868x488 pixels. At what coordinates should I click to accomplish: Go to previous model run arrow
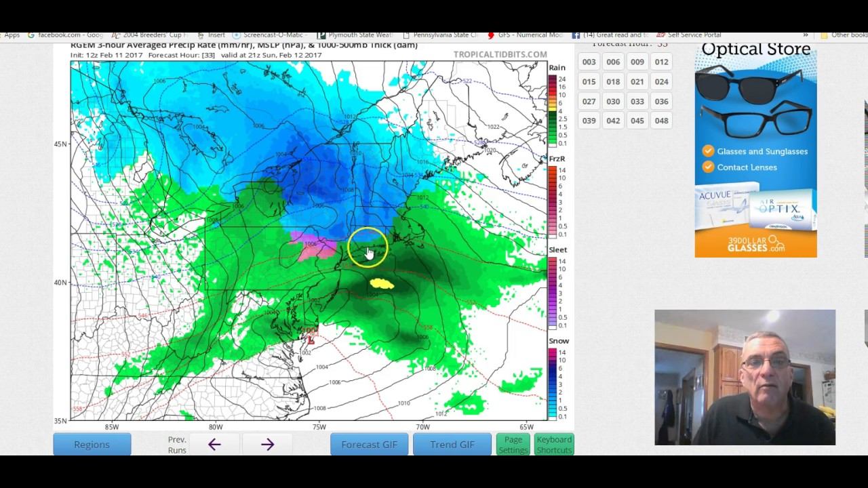click(x=214, y=445)
